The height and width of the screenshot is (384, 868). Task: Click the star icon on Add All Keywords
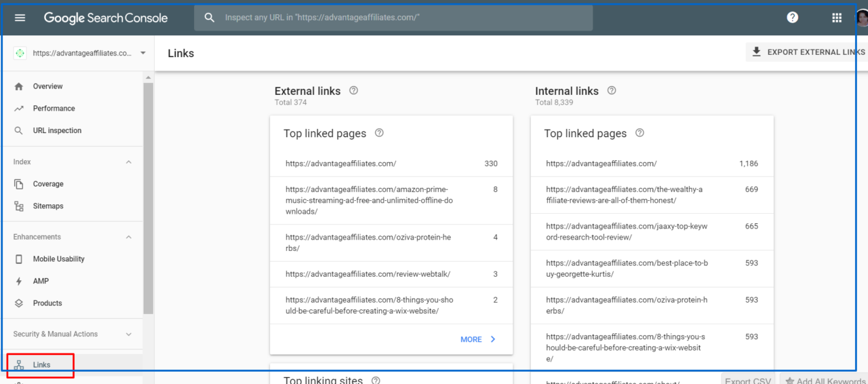(789, 381)
